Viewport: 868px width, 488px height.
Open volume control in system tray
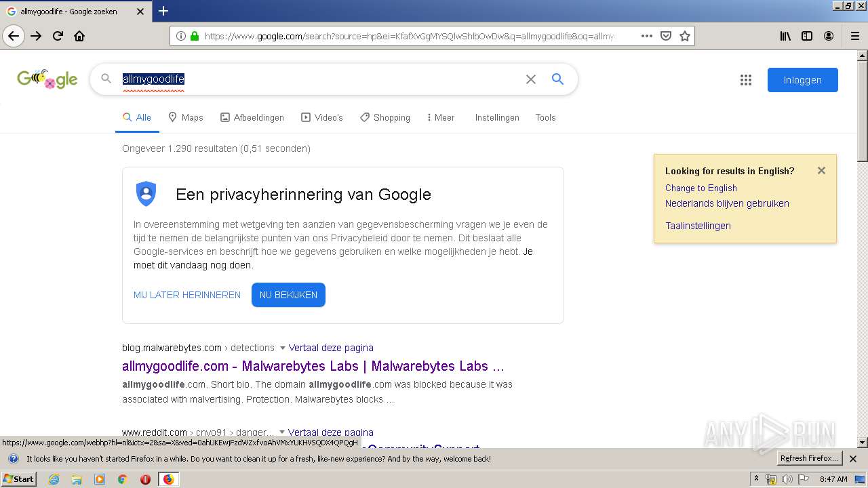click(x=787, y=479)
